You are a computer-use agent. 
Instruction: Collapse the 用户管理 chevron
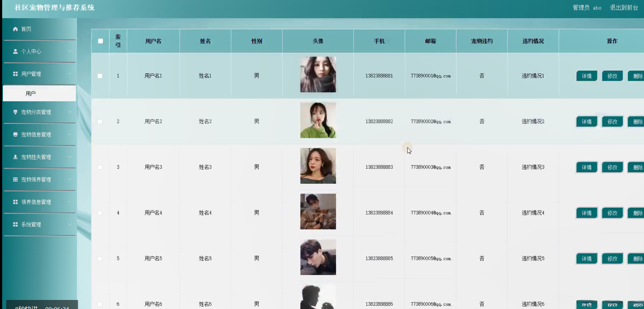click(x=69, y=74)
